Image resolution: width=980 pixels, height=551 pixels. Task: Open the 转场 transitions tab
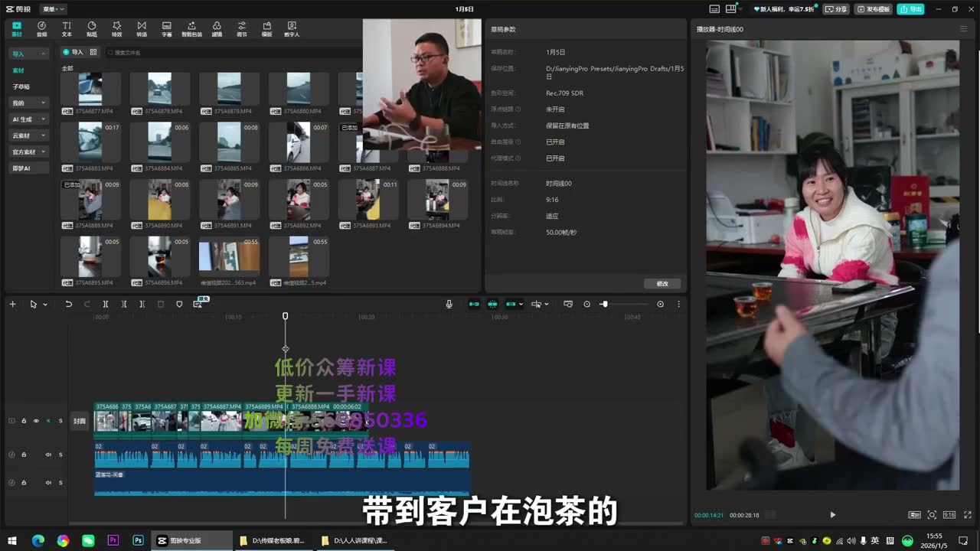(142, 29)
